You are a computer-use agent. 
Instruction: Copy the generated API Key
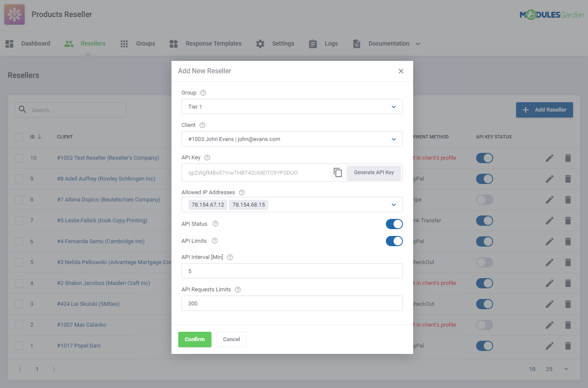point(338,172)
